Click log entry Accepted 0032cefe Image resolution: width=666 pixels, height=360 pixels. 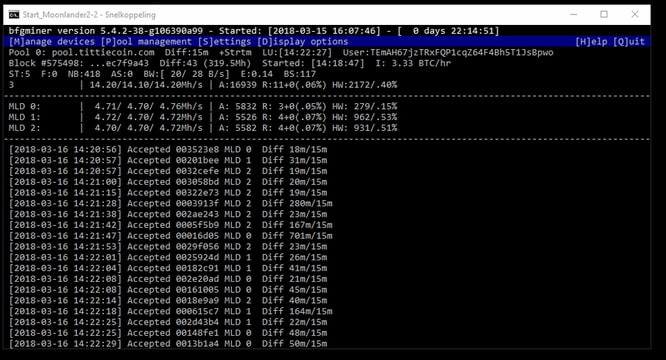(x=173, y=171)
